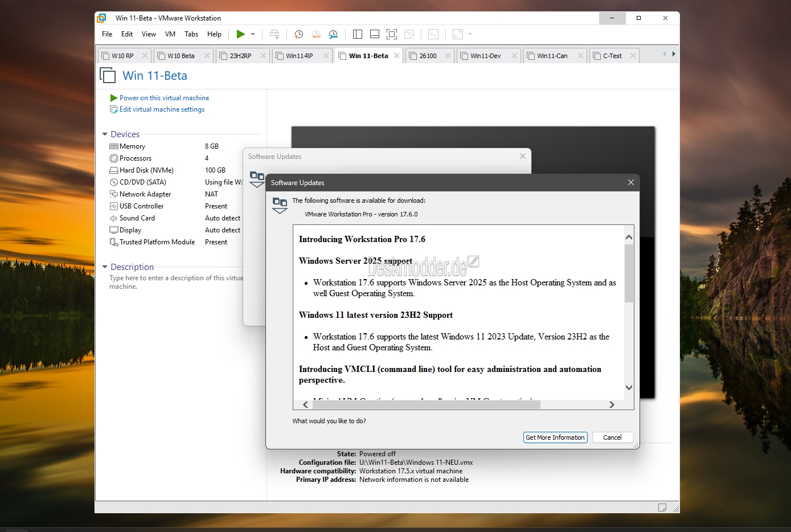Click Edit virtual machine settings link

[162, 109]
